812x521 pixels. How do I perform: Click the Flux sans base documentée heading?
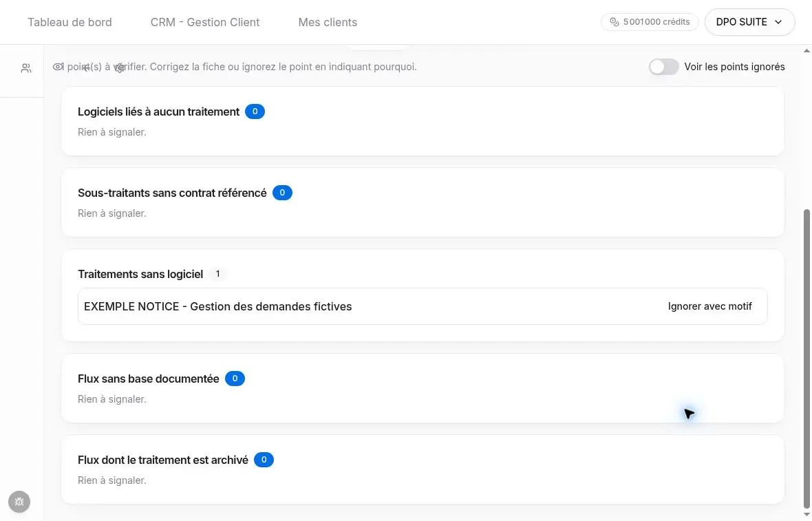[148, 379]
